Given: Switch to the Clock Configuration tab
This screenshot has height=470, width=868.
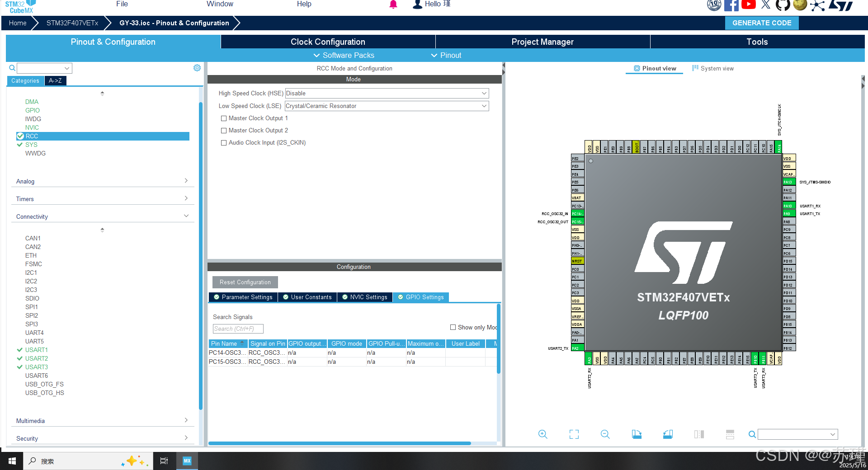Looking at the screenshot, I should pos(328,42).
